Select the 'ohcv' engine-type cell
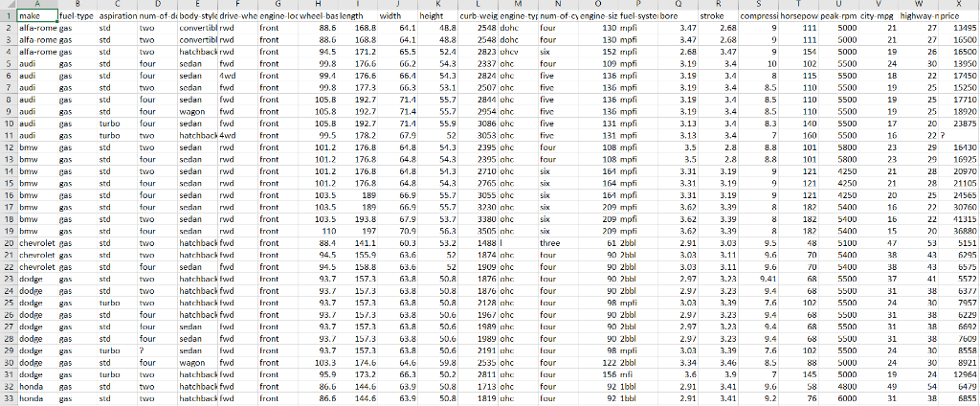This screenshot has height=406, width=980. coord(518,52)
